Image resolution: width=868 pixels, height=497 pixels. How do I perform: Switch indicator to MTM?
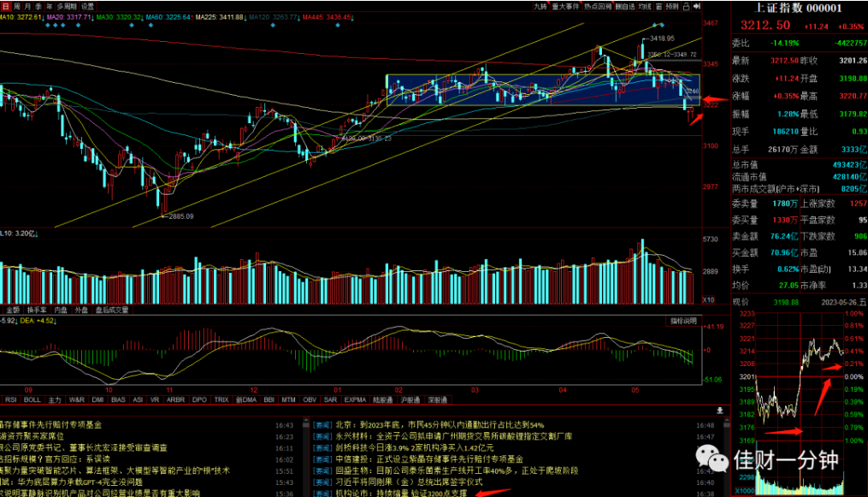click(x=288, y=399)
